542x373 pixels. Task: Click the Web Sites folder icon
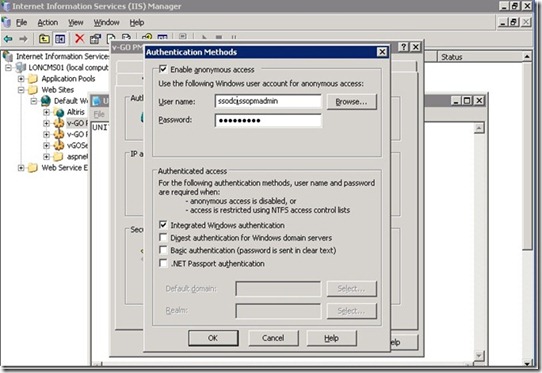(x=33, y=90)
